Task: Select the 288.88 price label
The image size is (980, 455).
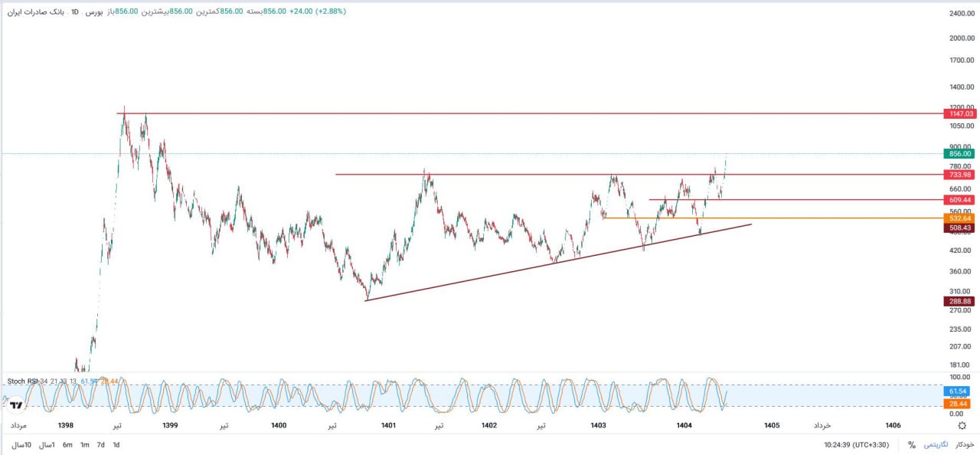Action: click(961, 301)
